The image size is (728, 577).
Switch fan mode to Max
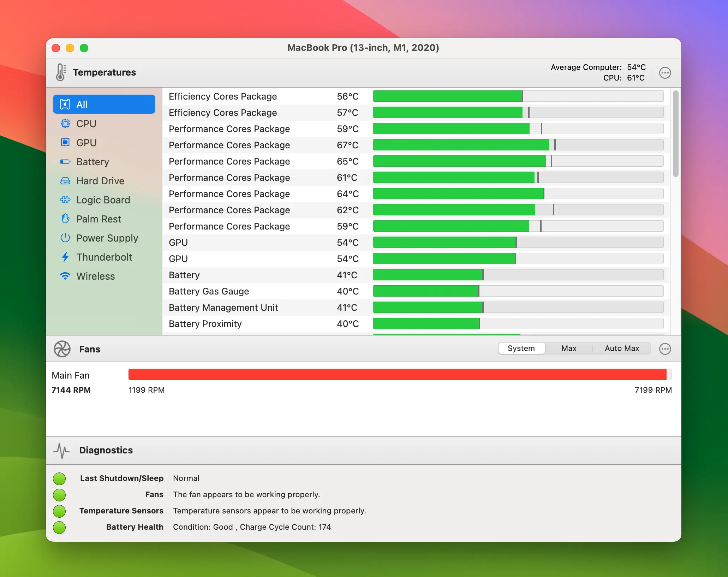[569, 349]
